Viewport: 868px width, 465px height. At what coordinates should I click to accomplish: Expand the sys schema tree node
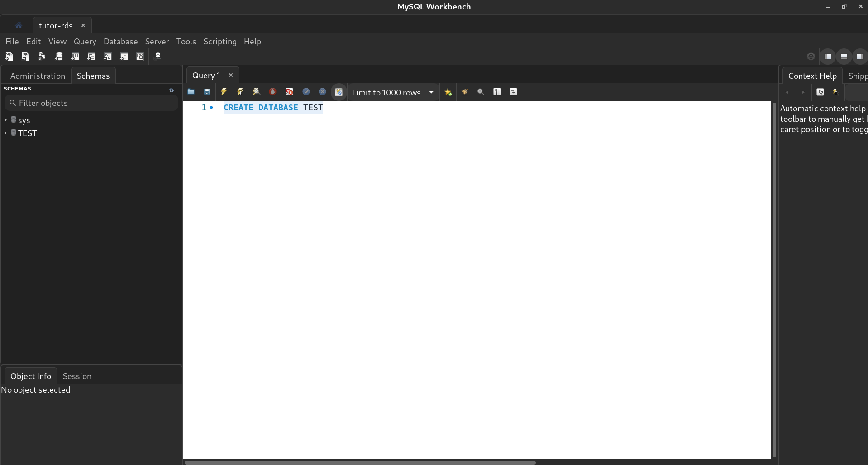pyautogui.click(x=5, y=120)
